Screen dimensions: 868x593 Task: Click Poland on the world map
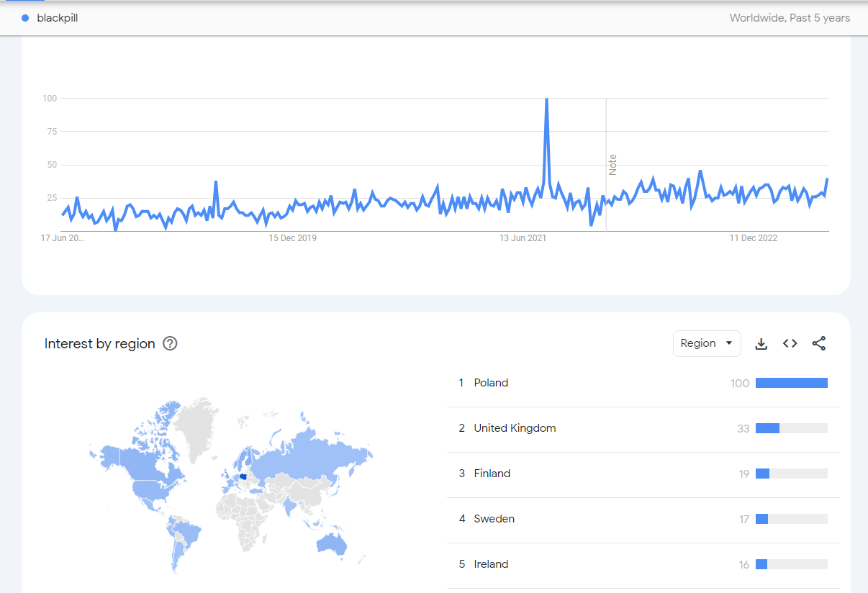click(245, 477)
